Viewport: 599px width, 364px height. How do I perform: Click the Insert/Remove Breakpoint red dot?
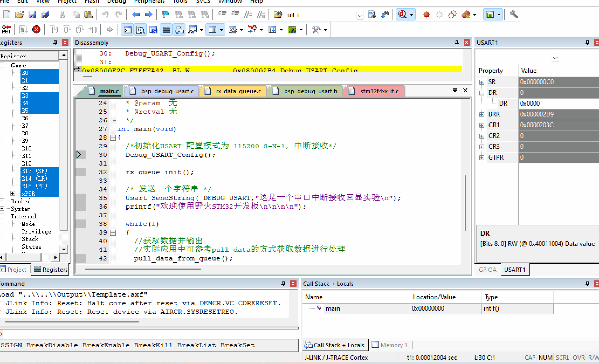426,15
